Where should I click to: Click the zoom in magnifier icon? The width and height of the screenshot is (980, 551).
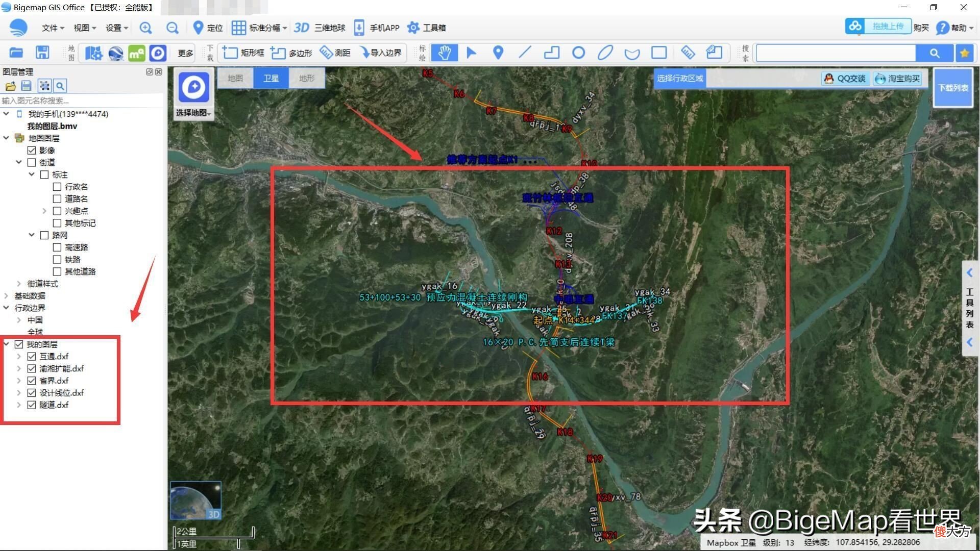145,28
